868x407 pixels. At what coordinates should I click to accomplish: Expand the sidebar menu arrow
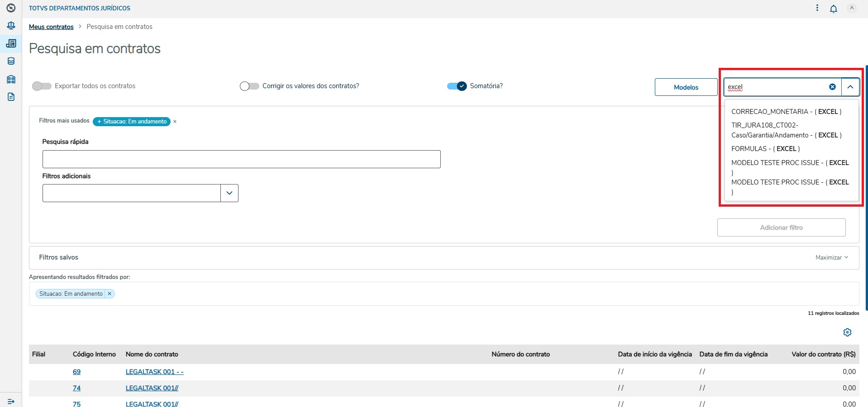point(11,402)
